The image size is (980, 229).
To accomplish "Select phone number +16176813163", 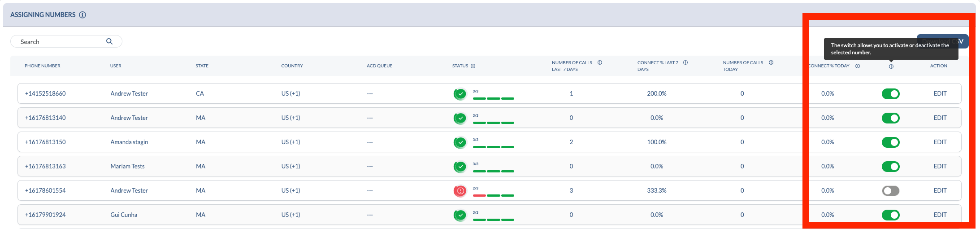I will 45,166.
